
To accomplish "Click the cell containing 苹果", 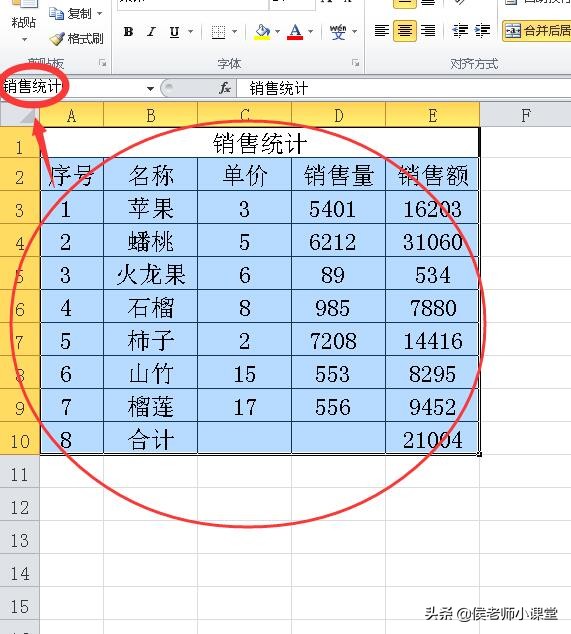I will 151,207.
